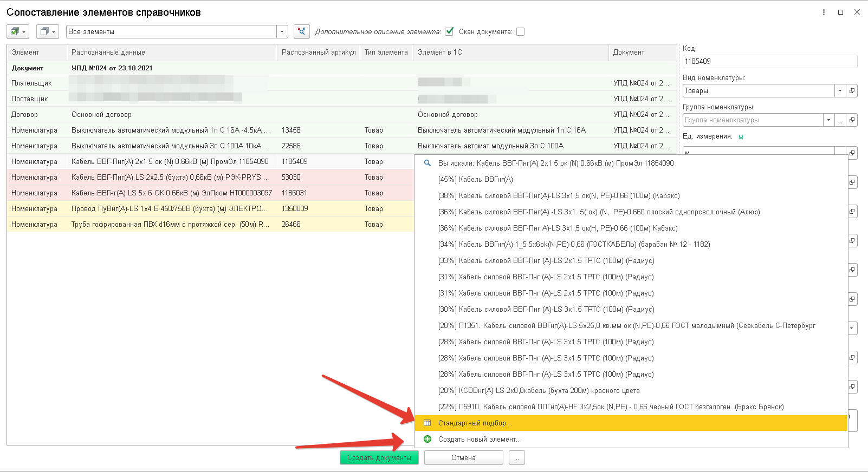Choose Создать новый элемент in the list
Screen dimensions: 868x472
pos(631,439)
